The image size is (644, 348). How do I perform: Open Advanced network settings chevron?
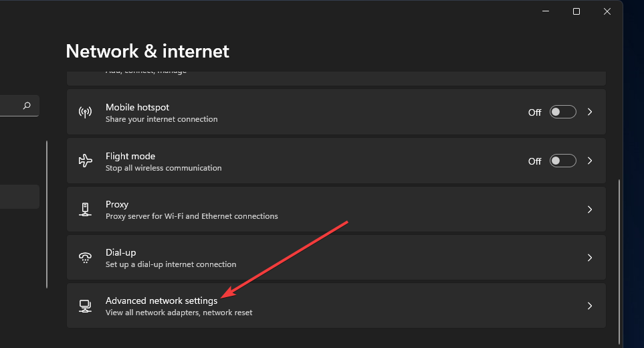(x=590, y=306)
